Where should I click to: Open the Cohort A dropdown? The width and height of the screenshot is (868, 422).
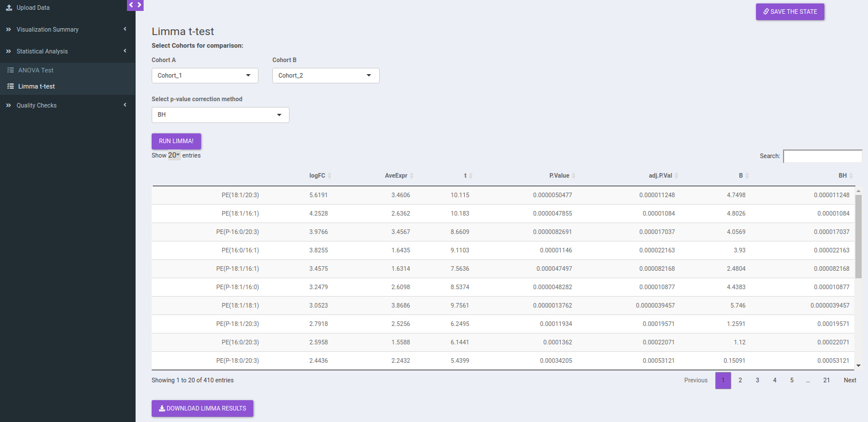point(205,75)
